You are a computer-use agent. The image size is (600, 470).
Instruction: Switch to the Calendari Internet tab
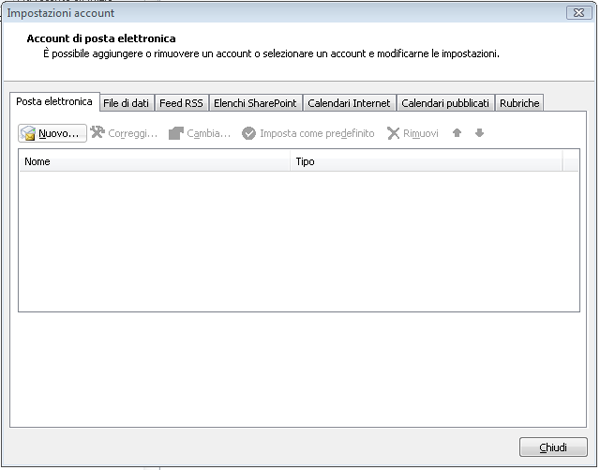point(349,103)
